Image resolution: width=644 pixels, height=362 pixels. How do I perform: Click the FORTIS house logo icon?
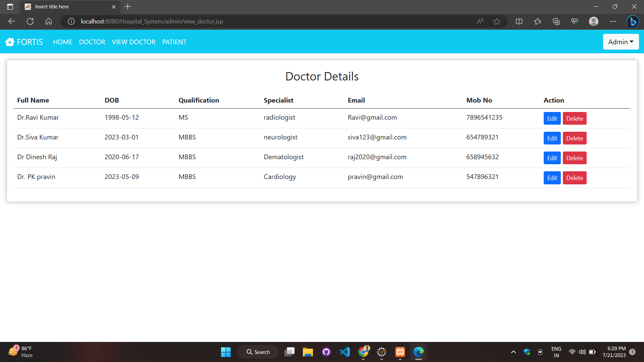tap(10, 42)
